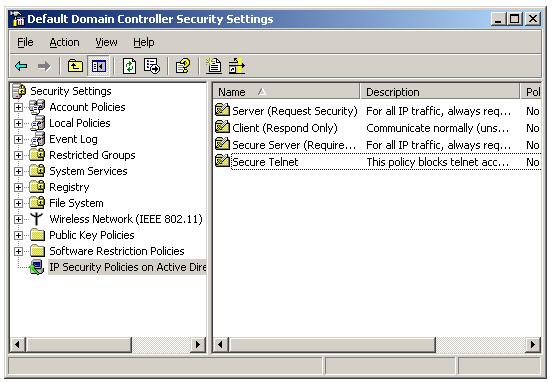The height and width of the screenshot is (383, 552).
Task: Go up one level with folder icon
Action: click(75, 66)
